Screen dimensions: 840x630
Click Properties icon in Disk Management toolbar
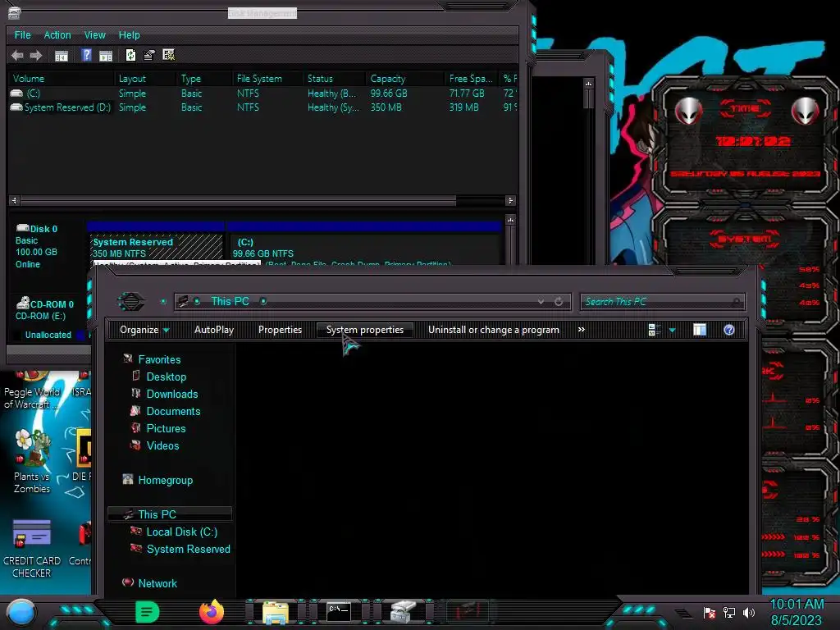(x=149, y=55)
